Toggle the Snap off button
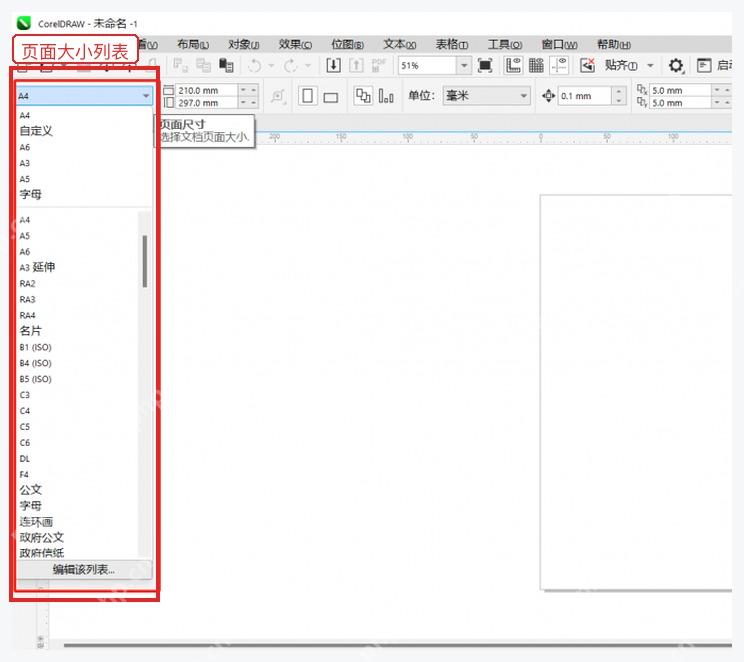The height and width of the screenshot is (662, 744). pos(587,65)
